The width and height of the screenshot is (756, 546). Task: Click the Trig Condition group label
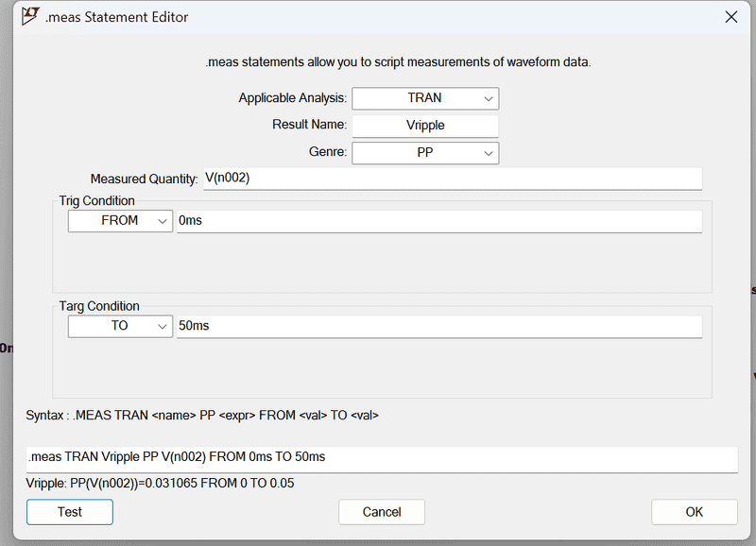pos(97,201)
